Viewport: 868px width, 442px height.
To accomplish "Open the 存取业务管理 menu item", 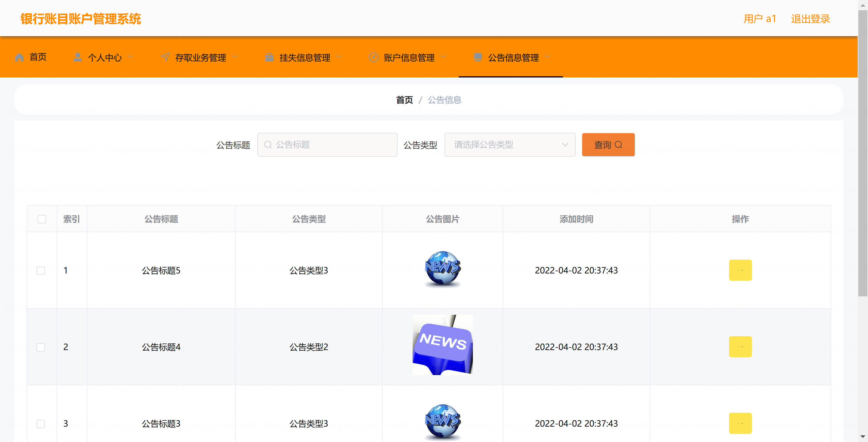I will coord(200,58).
